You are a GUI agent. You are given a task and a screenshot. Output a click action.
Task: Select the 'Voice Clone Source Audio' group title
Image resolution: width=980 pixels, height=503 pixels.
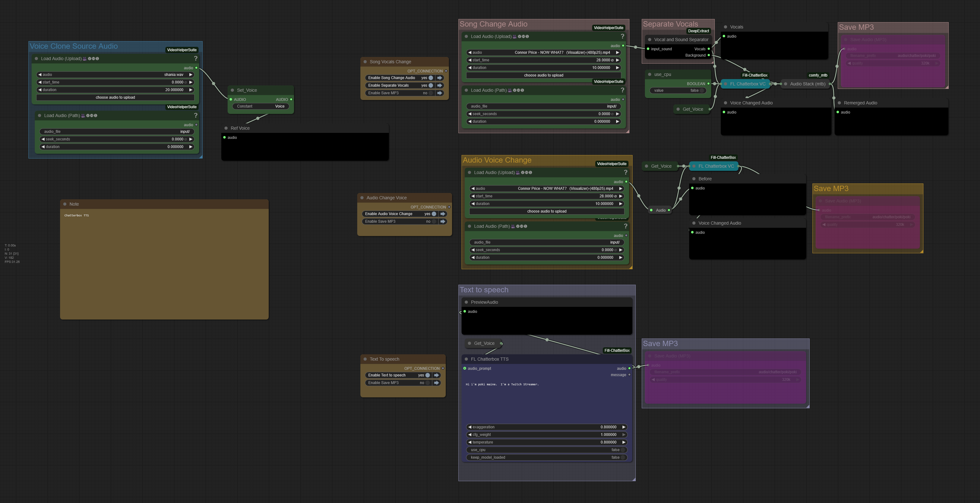[74, 46]
